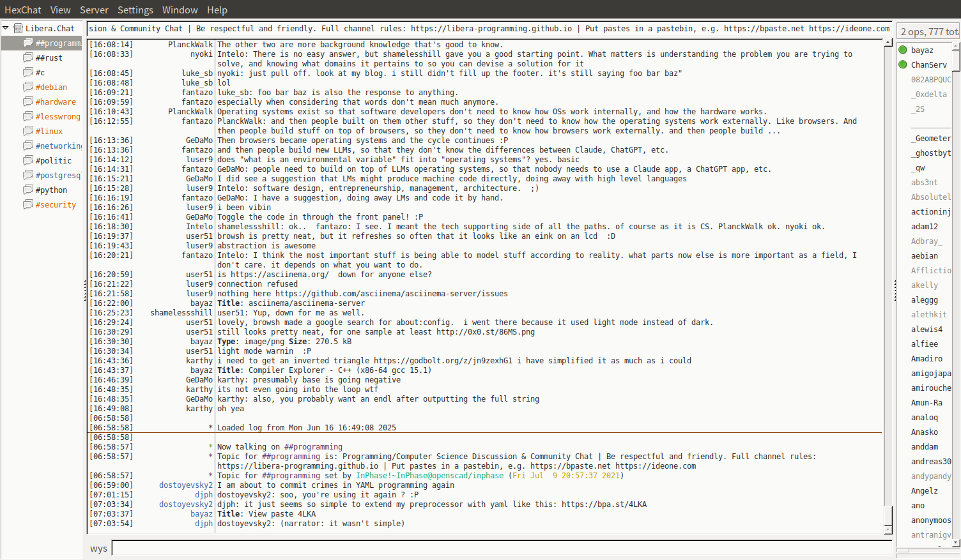Open the Server menu
Screen dimensions: 961x560
click(x=94, y=10)
